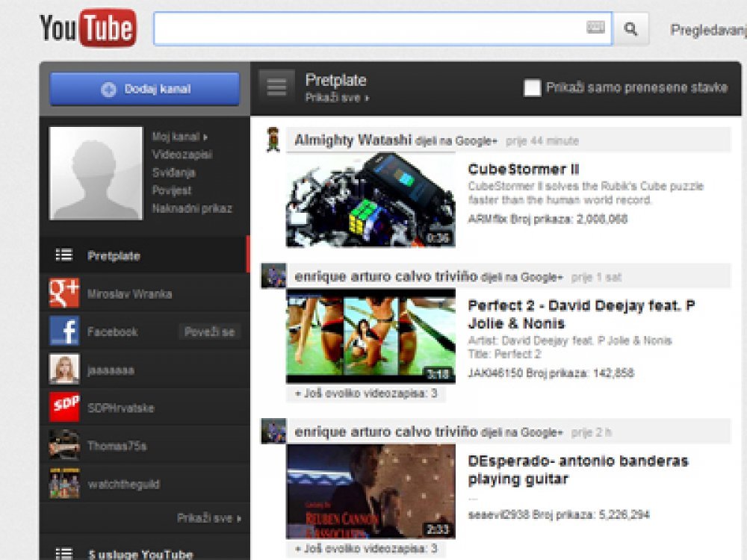747x560 pixels.
Task: Play the Perfect 2 video thumbnail
Action: coord(371,336)
